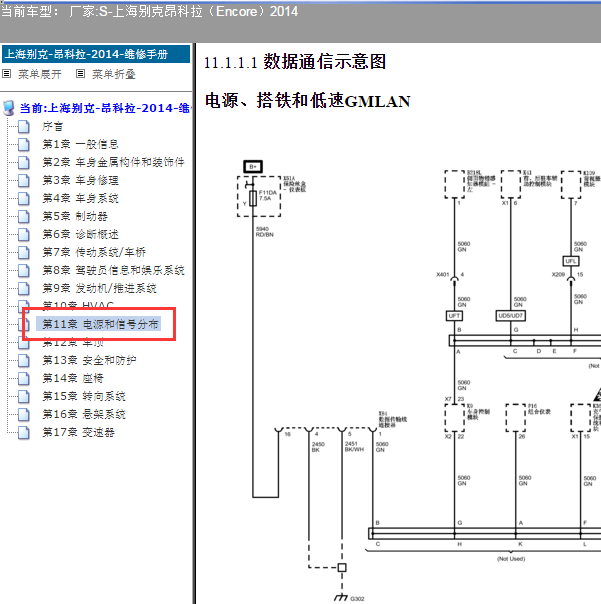Click the 11.1.1.1 数据通信示意图 heading

coord(295,62)
